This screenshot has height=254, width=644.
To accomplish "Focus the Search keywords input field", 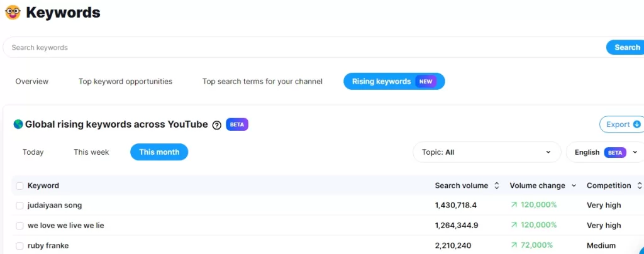I will click(304, 47).
